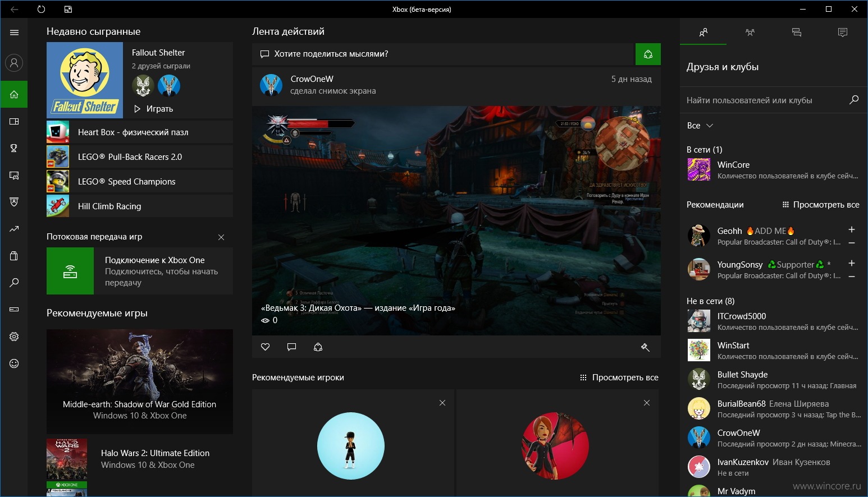868x497 pixels.
Task: Switch to Messages tab icon
Action: [x=796, y=33]
